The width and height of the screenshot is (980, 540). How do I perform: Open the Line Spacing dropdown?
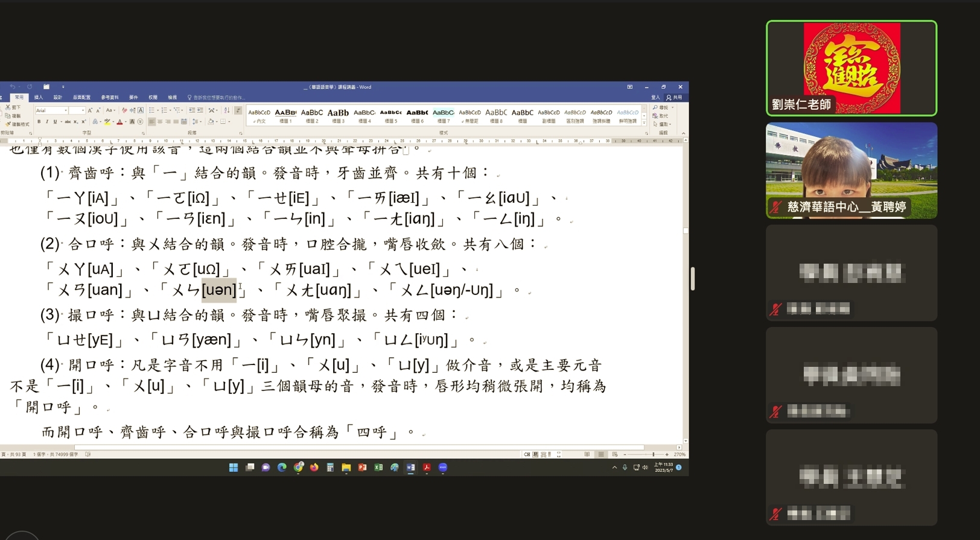[196, 122]
